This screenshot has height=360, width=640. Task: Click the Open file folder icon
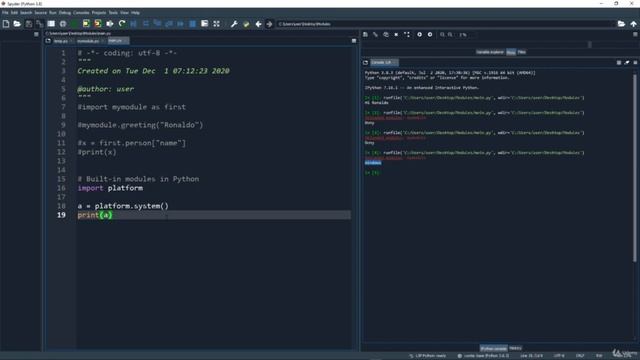click(17, 24)
